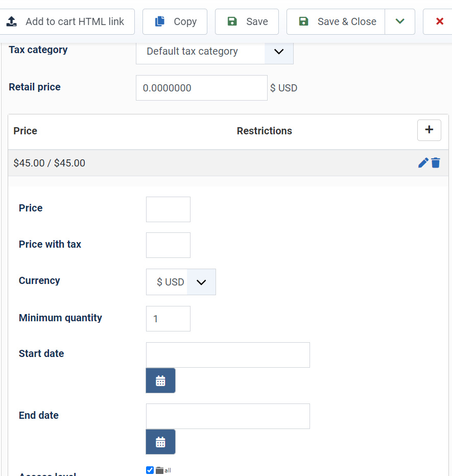Edit the Minimum quantity field
The height and width of the screenshot is (476, 452).
pos(168,319)
